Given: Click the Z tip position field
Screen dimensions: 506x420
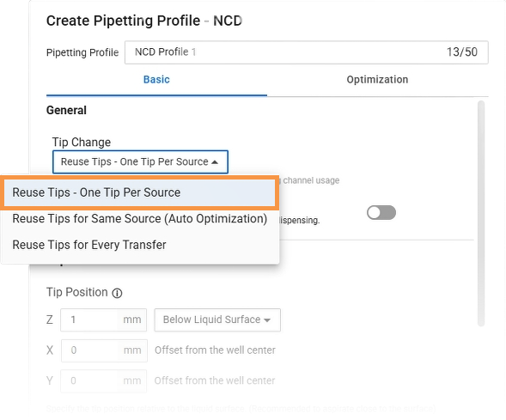Looking at the screenshot, I should (103, 320).
